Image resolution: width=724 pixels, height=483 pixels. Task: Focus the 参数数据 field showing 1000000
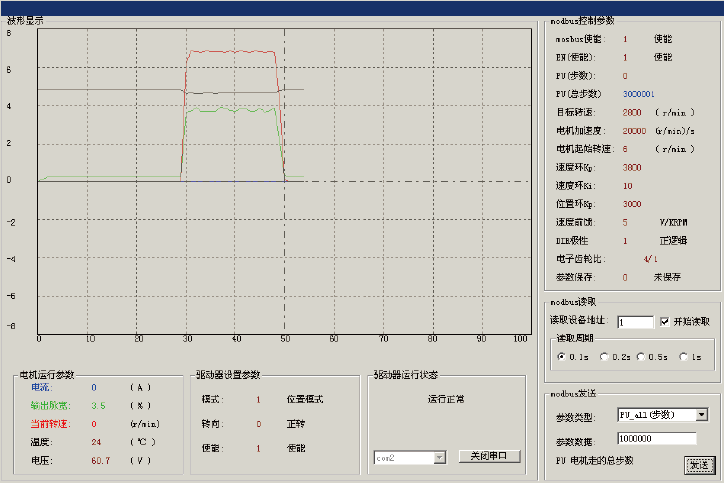click(656, 438)
